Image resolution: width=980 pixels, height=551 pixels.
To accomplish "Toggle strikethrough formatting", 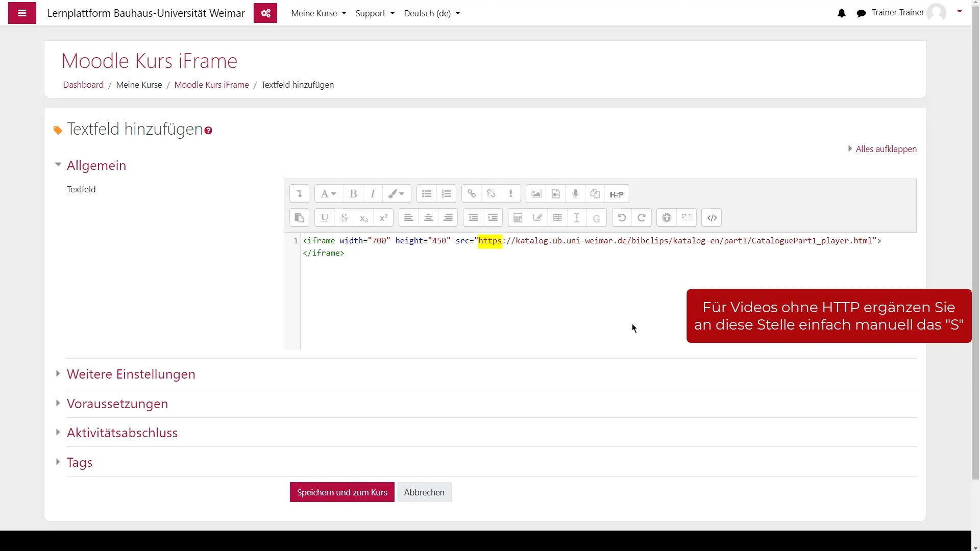I will pyautogui.click(x=344, y=218).
